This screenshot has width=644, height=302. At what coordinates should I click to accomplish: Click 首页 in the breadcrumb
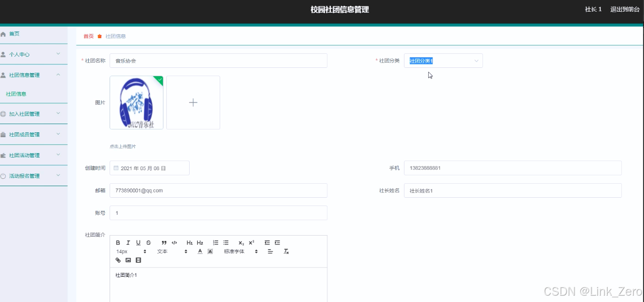pos(88,36)
